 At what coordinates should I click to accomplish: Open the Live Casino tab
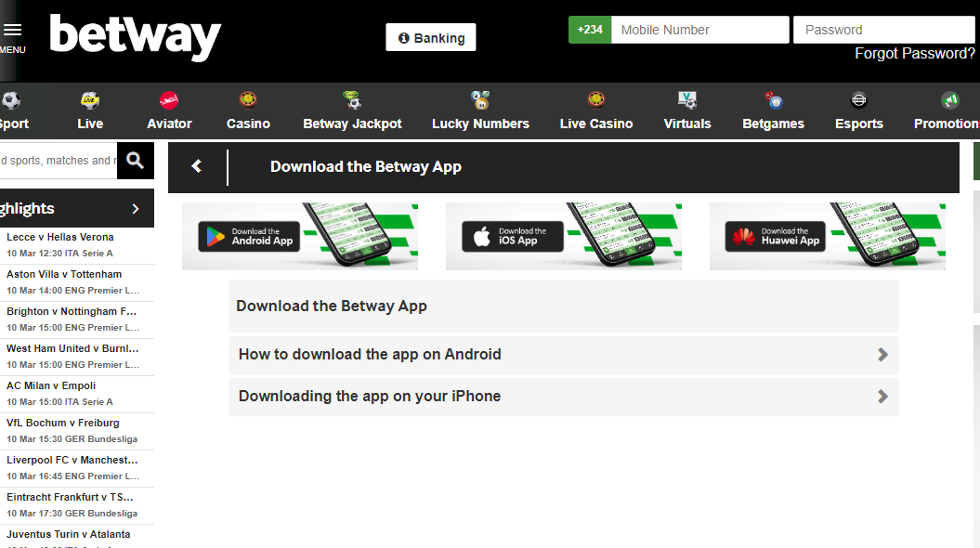coord(596,124)
